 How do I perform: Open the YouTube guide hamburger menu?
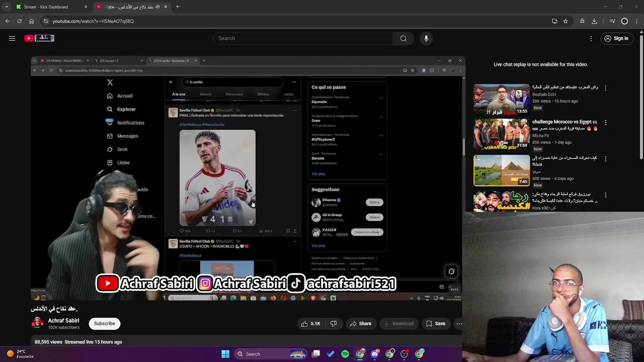click(x=12, y=38)
